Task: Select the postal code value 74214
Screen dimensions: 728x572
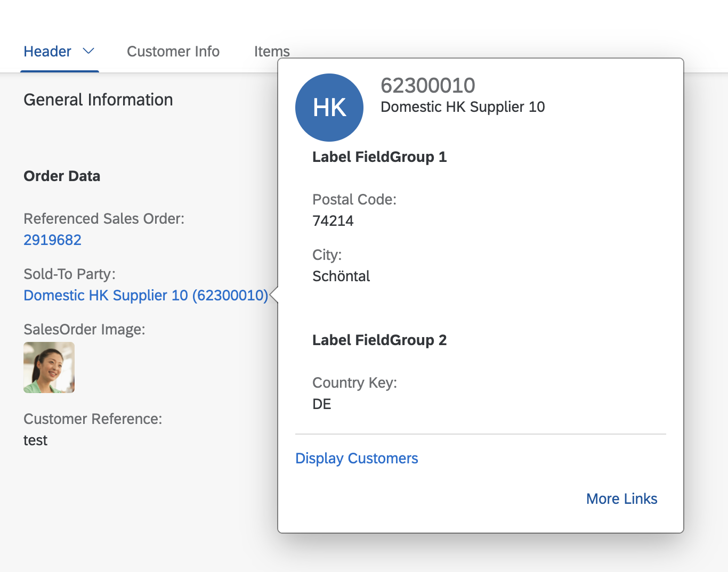Action: pos(333,220)
